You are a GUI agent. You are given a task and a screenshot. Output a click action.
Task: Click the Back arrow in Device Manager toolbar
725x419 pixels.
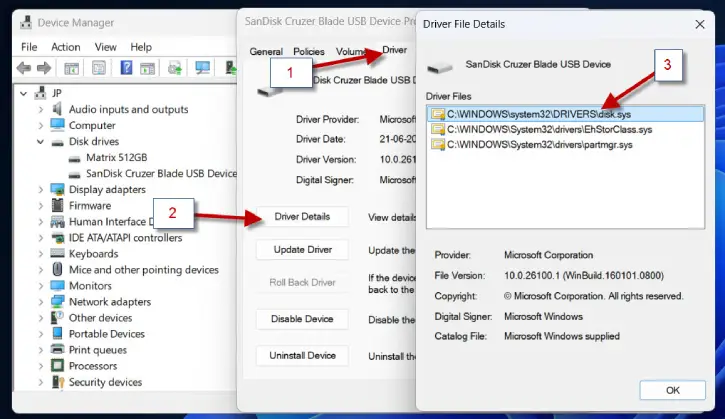24,68
